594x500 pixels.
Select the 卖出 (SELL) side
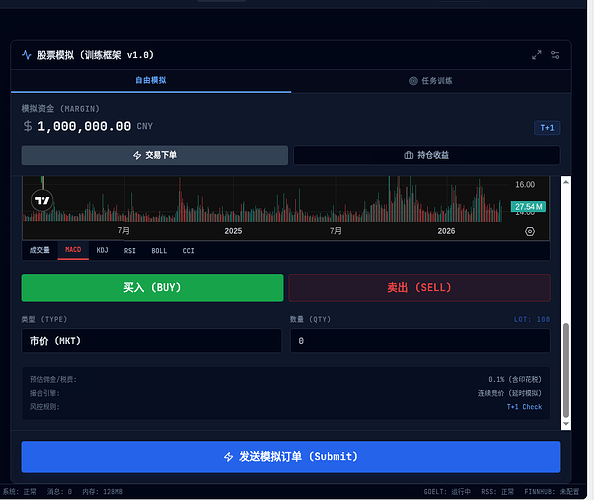(419, 288)
